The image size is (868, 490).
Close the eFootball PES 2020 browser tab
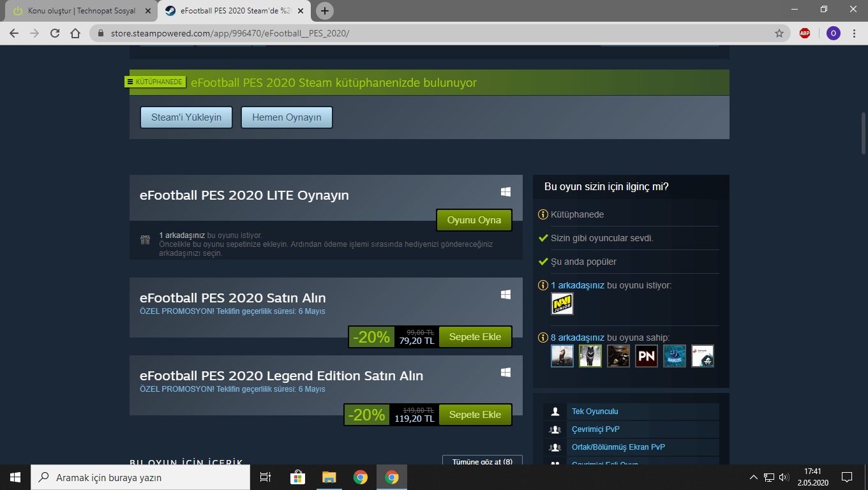click(x=301, y=11)
